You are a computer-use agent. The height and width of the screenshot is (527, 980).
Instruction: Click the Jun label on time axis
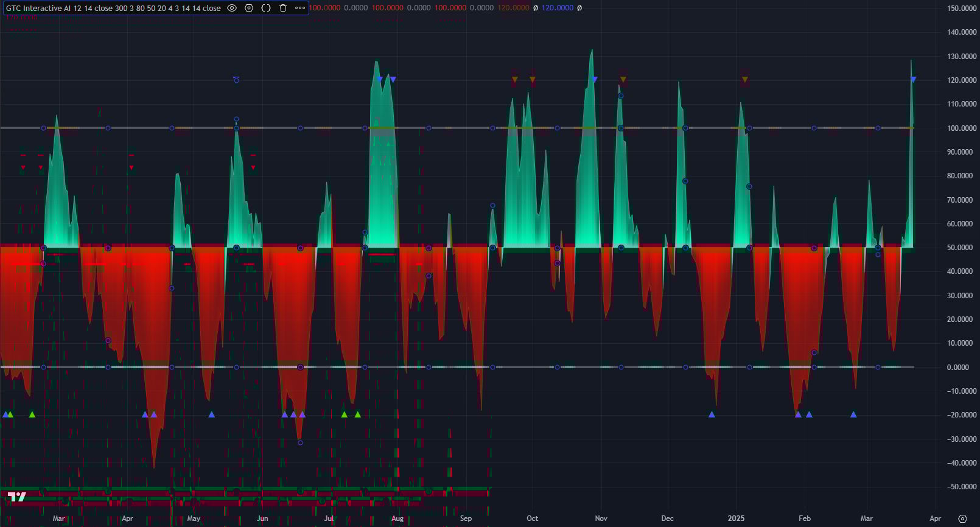[262, 518]
